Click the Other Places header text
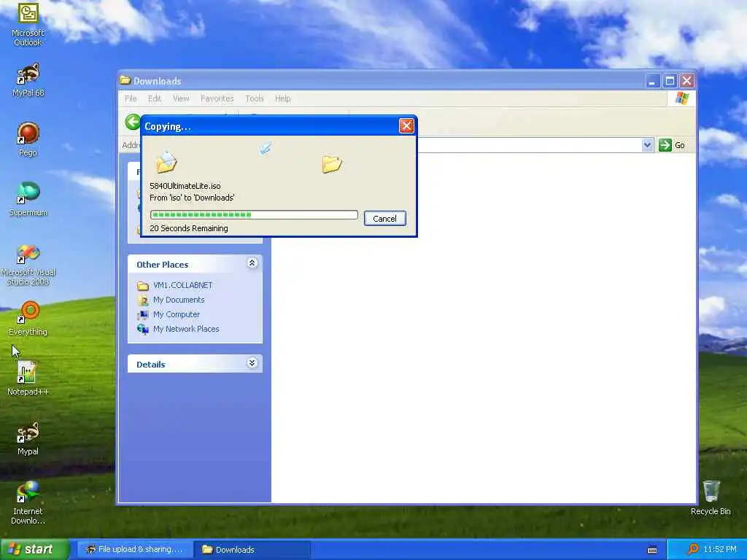 pos(163,265)
